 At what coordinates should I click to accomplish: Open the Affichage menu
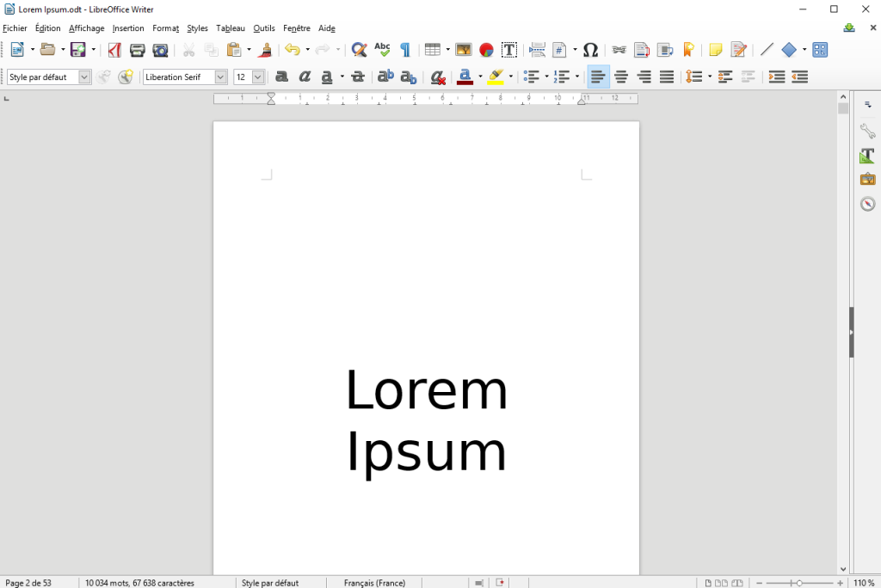coord(87,28)
